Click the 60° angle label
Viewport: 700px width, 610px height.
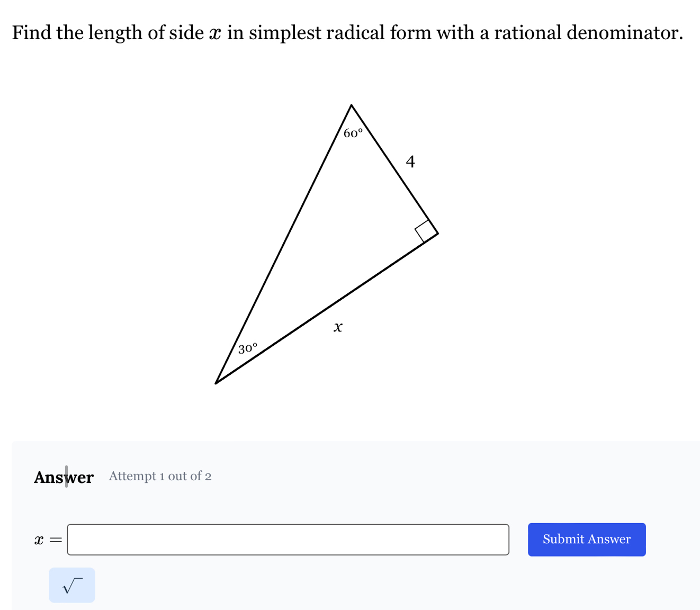coord(353,133)
